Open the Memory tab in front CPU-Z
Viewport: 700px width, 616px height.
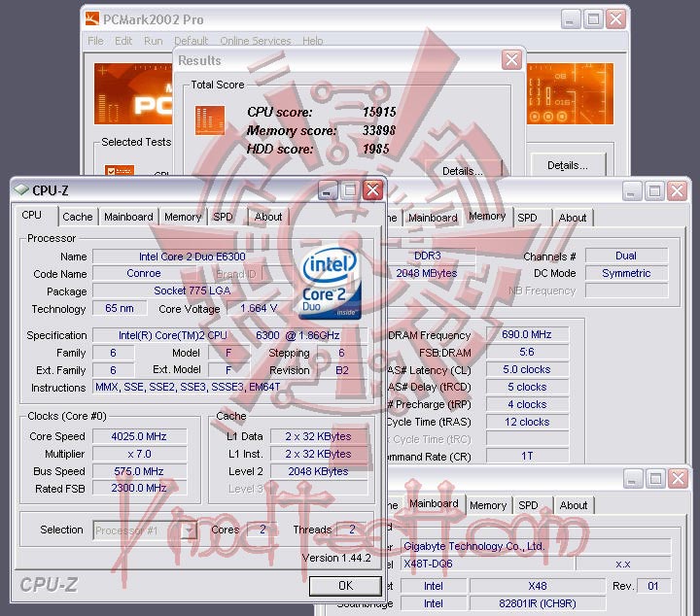[x=183, y=218]
